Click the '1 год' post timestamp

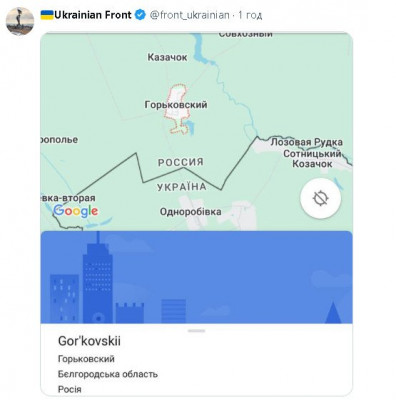coord(250,15)
